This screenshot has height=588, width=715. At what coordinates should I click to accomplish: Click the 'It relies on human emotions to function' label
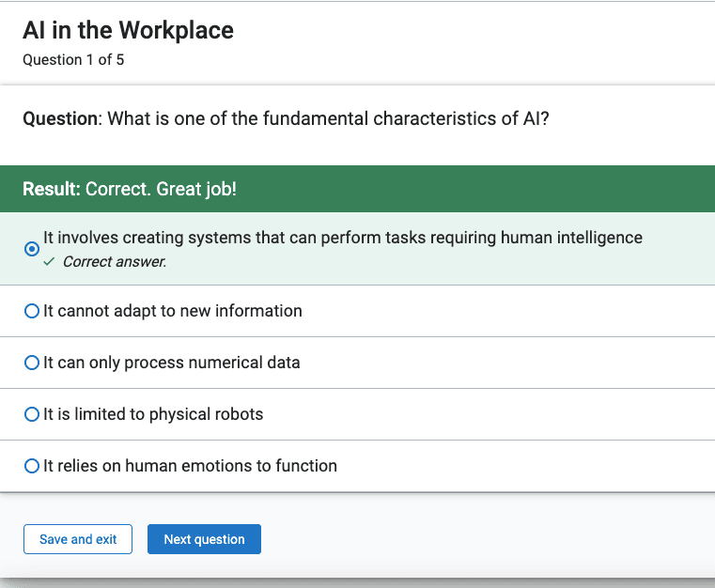pos(190,466)
